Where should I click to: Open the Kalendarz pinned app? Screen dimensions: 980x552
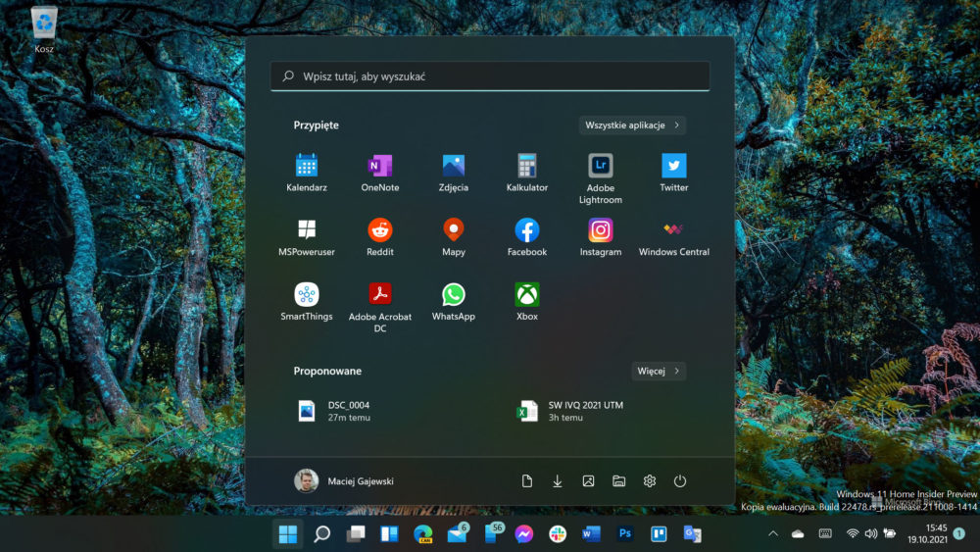pyautogui.click(x=306, y=173)
